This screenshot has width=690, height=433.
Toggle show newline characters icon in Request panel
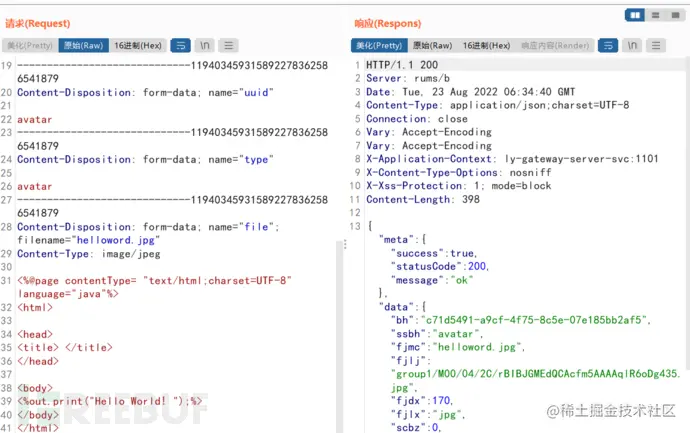(x=205, y=45)
